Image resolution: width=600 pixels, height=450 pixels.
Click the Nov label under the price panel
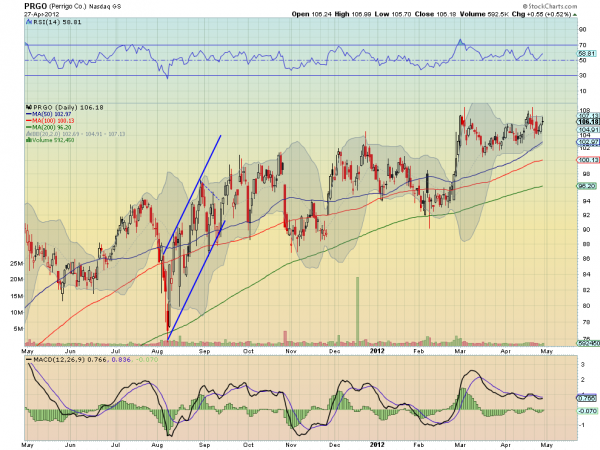(x=291, y=351)
